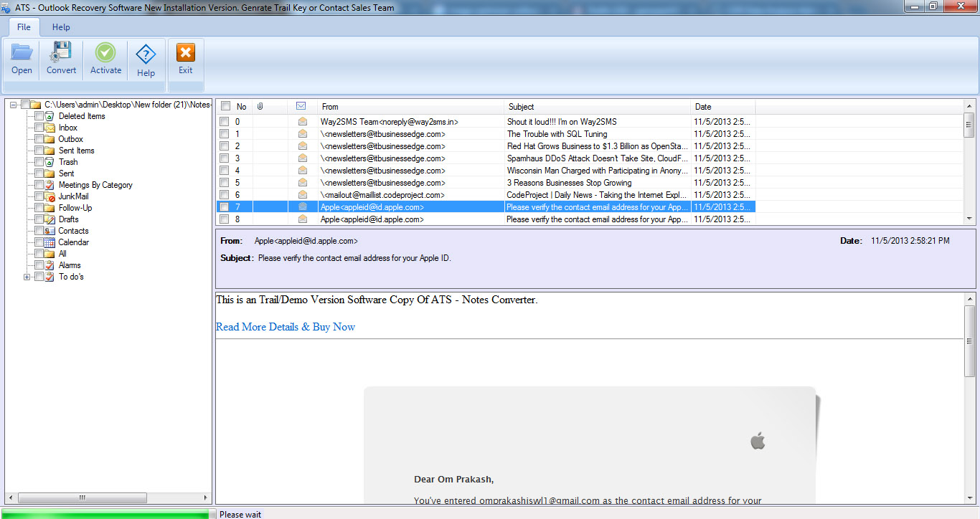Toggle the select-all checkbox in the list header
Image resolution: width=980 pixels, height=519 pixels.
point(225,106)
